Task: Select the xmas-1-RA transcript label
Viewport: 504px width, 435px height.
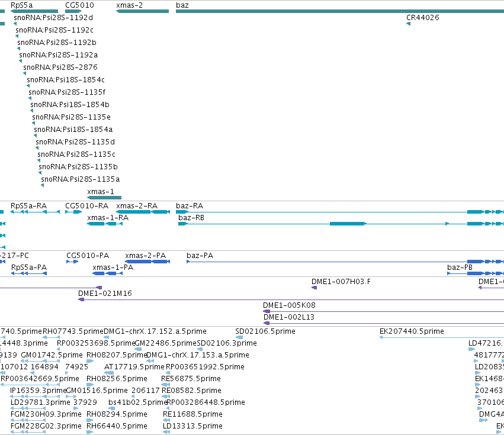Action: (108, 218)
